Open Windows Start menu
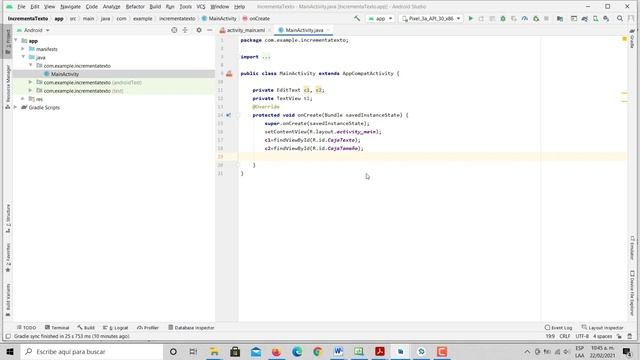The height and width of the screenshot is (360, 640). point(9,351)
